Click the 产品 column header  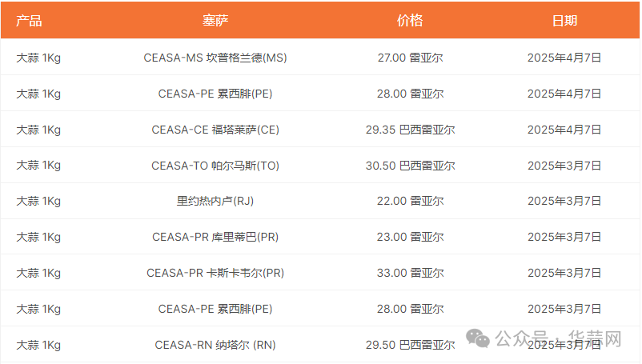pos(29,21)
